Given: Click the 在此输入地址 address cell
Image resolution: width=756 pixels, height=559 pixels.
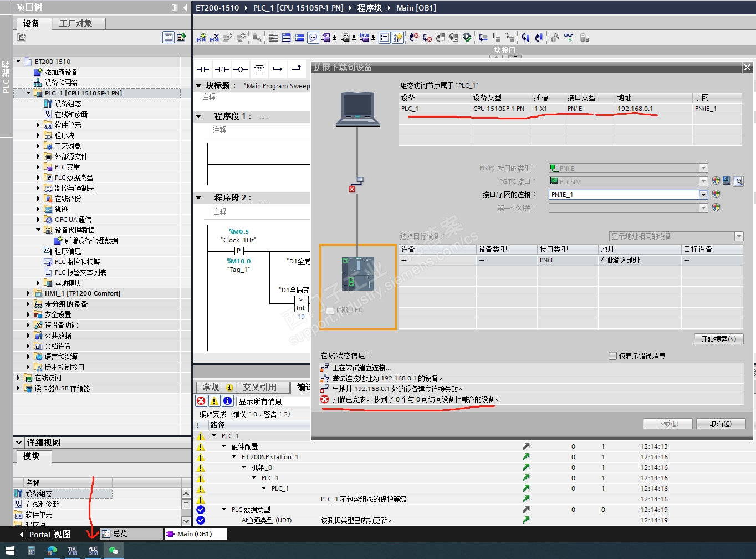Looking at the screenshot, I should point(620,260).
